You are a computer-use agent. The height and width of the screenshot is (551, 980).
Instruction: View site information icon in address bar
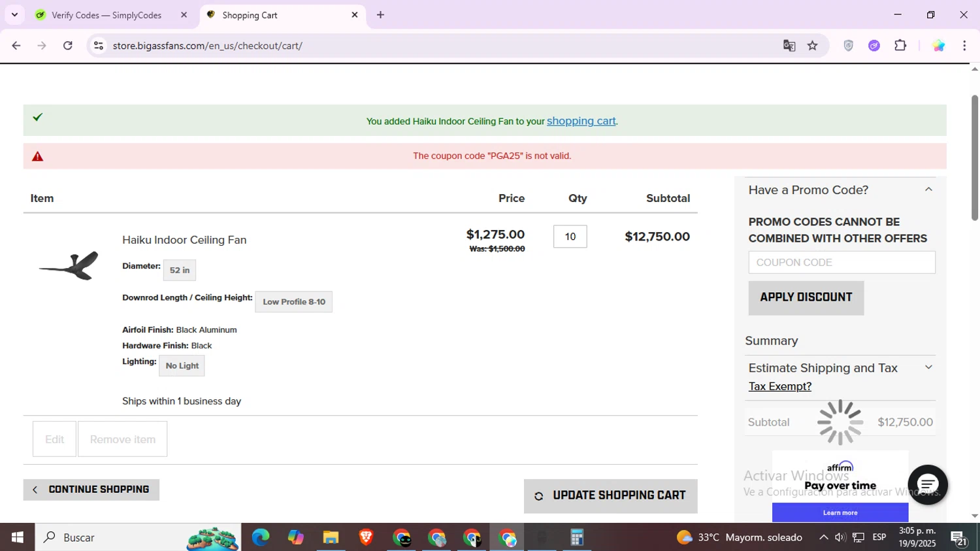pyautogui.click(x=99, y=46)
